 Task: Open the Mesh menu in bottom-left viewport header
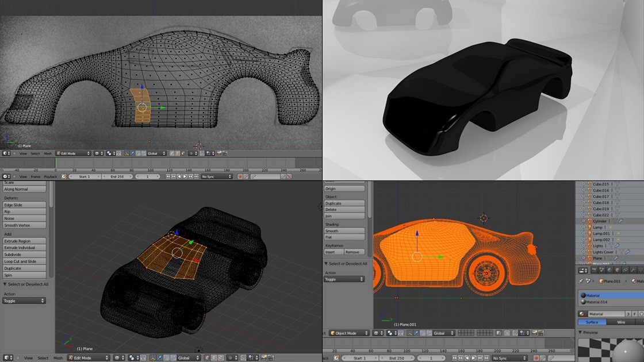tap(58, 358)
